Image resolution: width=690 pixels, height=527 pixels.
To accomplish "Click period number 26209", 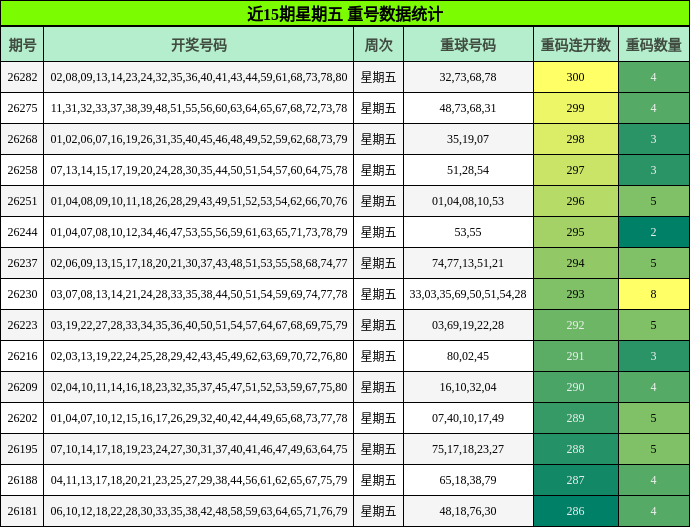I will 22,387.
